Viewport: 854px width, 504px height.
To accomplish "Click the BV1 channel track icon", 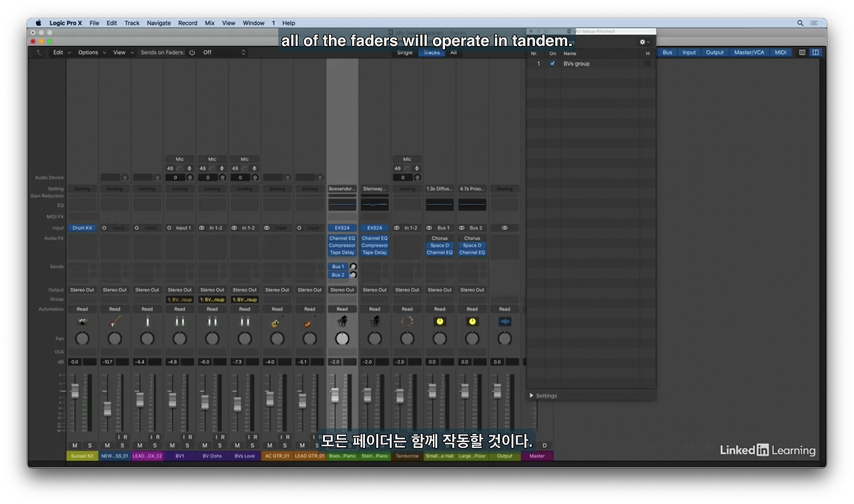I will tap(179, 322).
